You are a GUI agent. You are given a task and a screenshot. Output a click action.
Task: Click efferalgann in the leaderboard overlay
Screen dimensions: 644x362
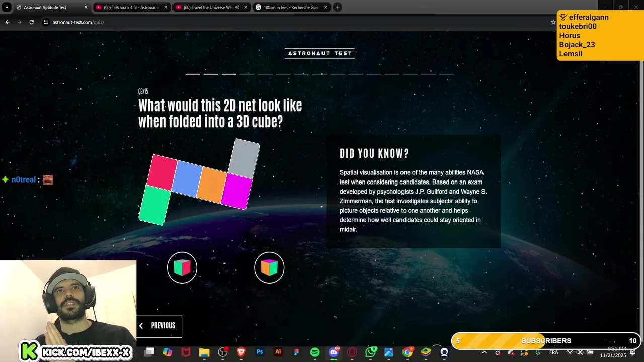point(589,17)
